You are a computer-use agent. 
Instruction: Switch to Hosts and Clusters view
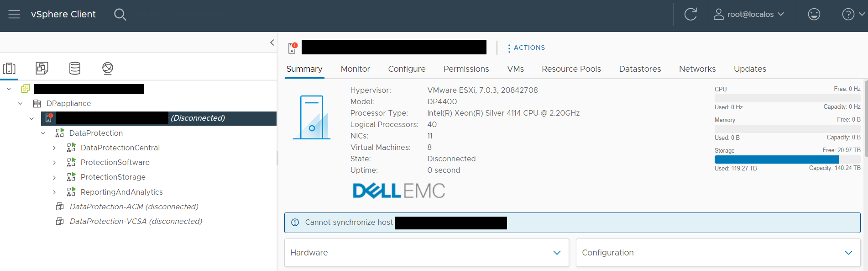point(9,69)
